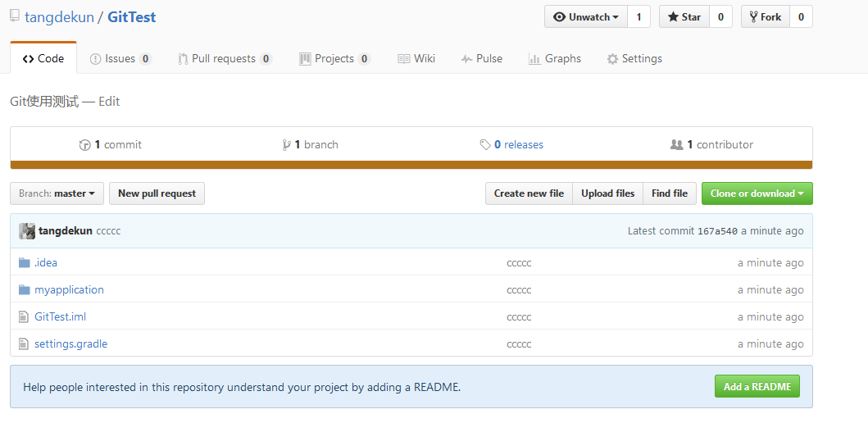The image size is (868, 423).
Task: Open the myapplication folder
Action: [69, 289]
